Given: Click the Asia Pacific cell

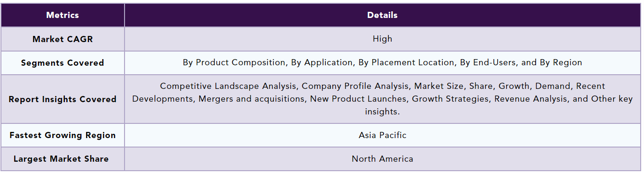Looking at the screenshot, I should pyautogui.click(x=383, y=135).
